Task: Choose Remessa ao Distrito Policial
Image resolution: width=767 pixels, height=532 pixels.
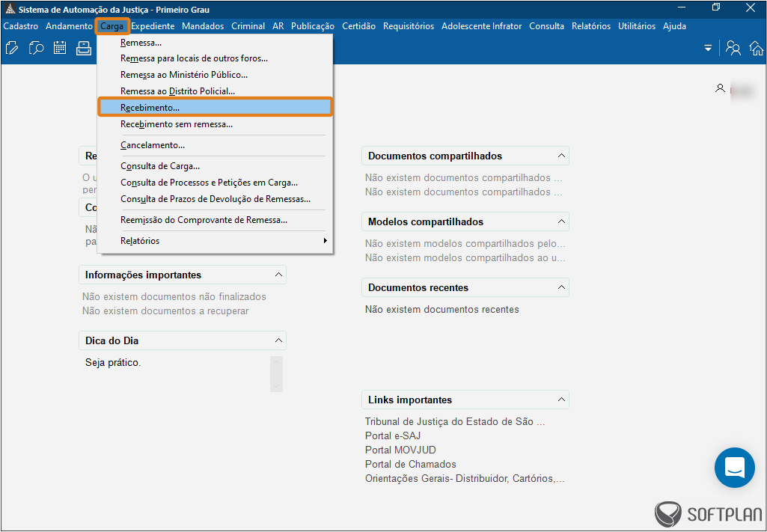Action: [216, 91]
